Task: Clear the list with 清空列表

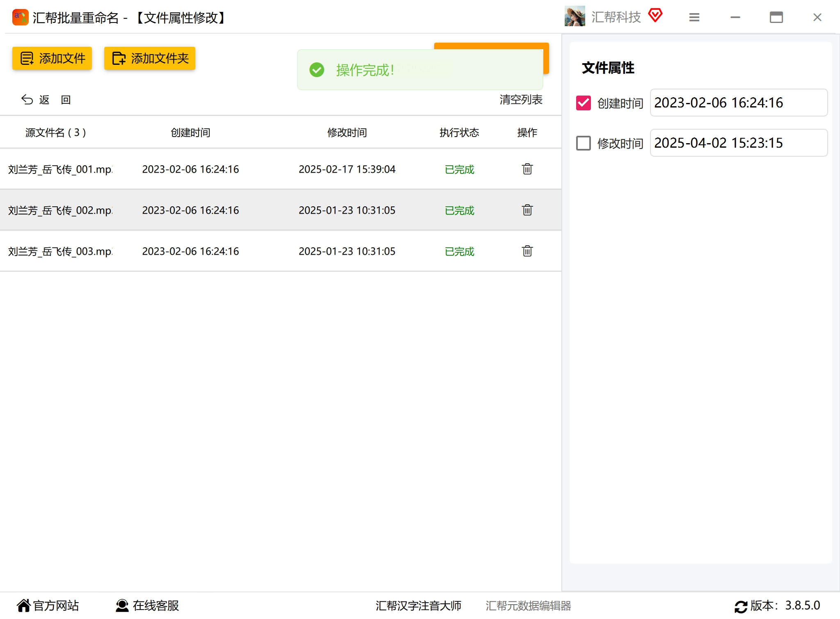Action: 521,100
